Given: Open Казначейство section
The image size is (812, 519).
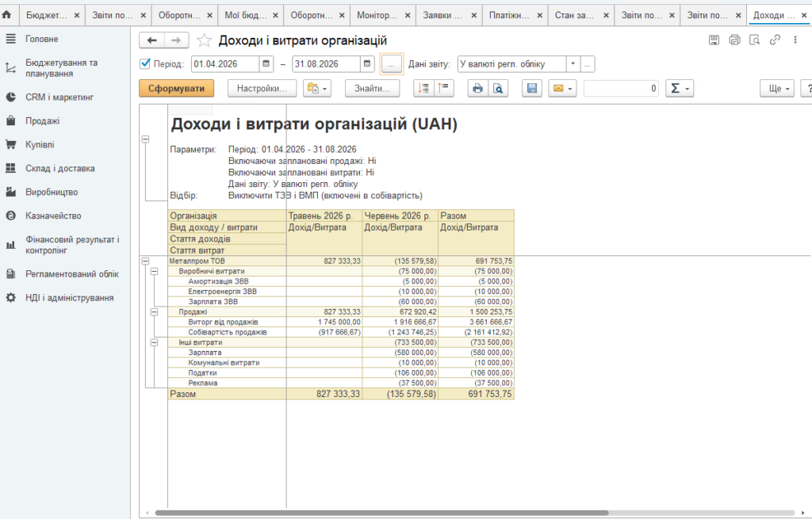Looking at the screenshot, I should [x=53, y=216].
